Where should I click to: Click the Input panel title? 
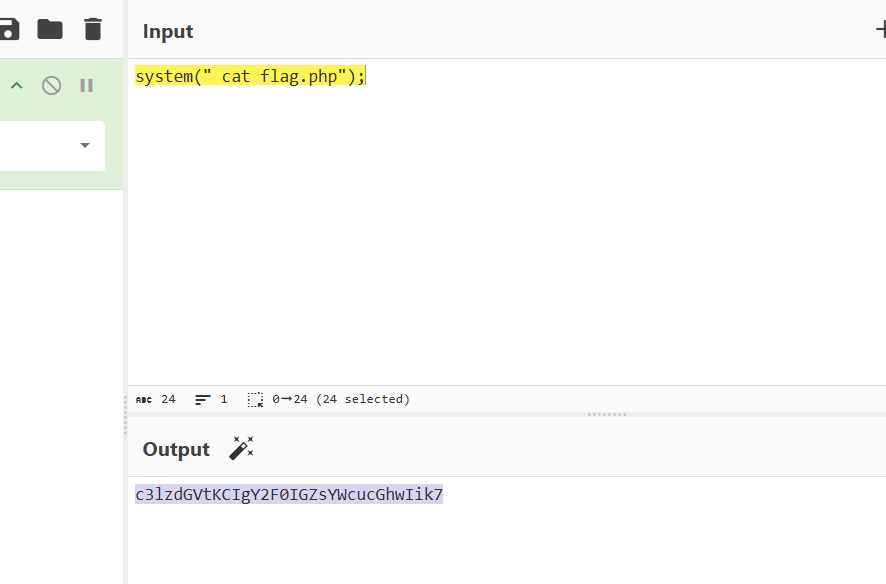(x=168, y=31)
